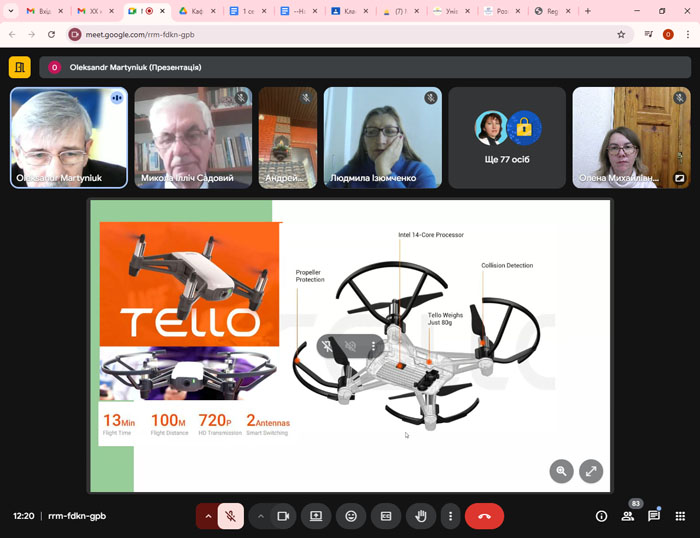Viewport: 700px width, 538px height.
Task: Open the more options three-dot menu
Action: coord(451,516)
